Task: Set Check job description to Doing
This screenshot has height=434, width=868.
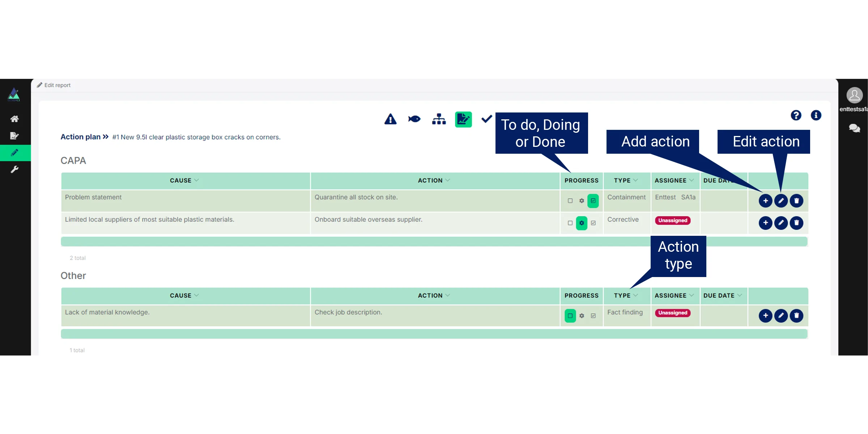Action: pyautogui.click(x=582, y=316)
